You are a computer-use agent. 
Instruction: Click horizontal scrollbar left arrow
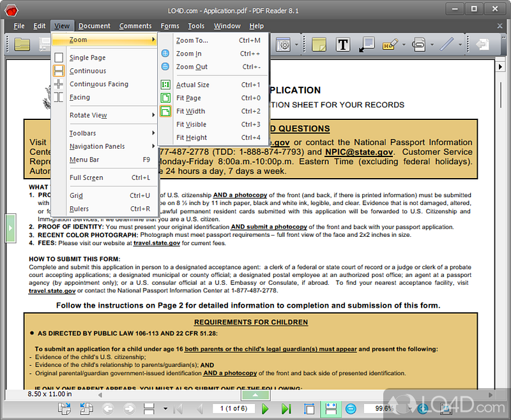(100, 395)
